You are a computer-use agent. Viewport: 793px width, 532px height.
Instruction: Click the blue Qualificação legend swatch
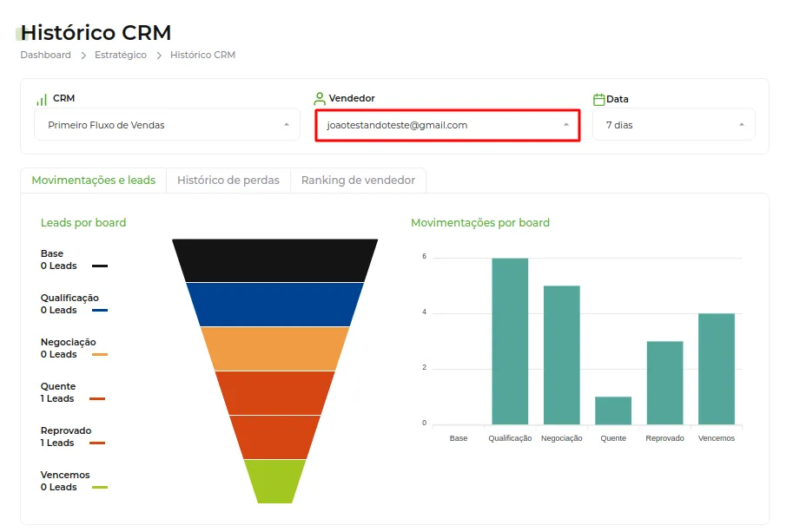click(100, 310)
